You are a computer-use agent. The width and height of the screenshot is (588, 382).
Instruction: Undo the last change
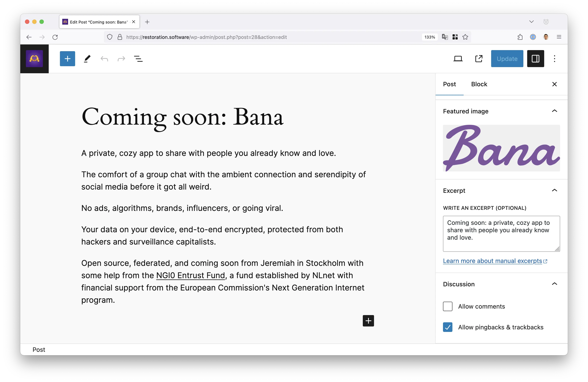click(104, 58)
